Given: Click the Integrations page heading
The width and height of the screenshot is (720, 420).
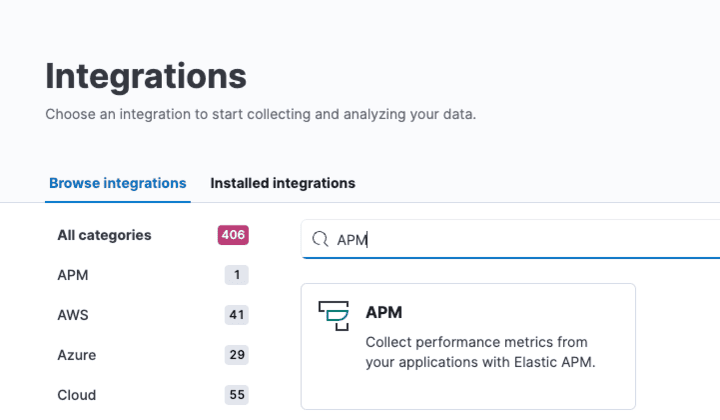Looking at the screenshot, I should [x=146, y=76].
